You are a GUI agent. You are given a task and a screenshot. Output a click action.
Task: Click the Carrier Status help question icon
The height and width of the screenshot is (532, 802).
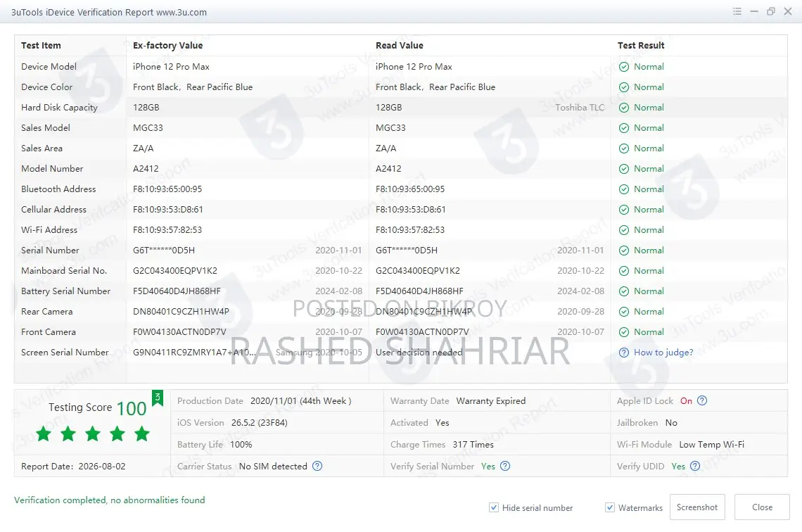[x=317, y=466]
